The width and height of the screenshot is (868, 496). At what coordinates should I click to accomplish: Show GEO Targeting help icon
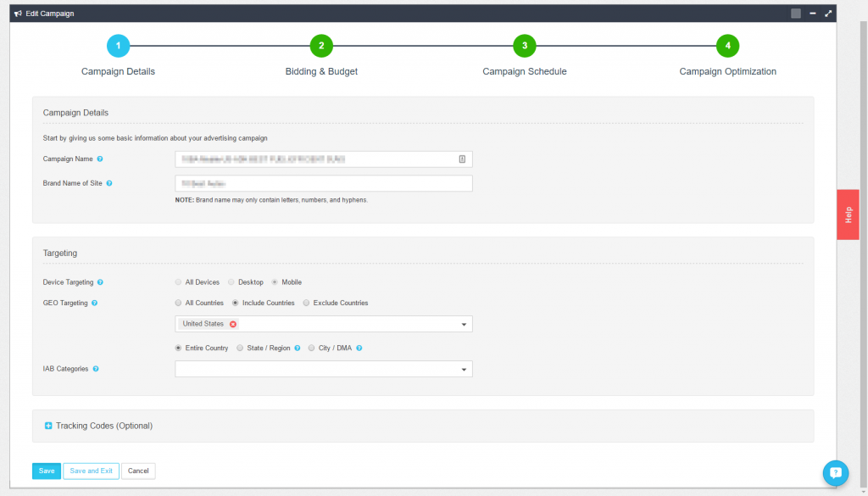pos(95,304)
